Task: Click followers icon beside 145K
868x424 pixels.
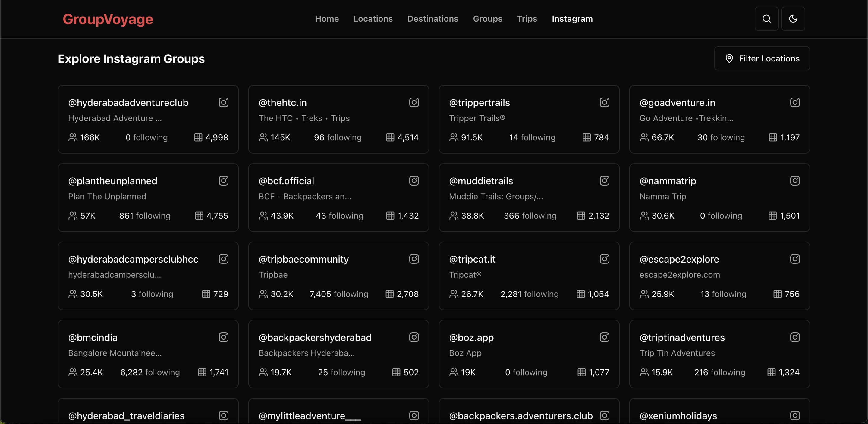Action: tap(263, 137)
